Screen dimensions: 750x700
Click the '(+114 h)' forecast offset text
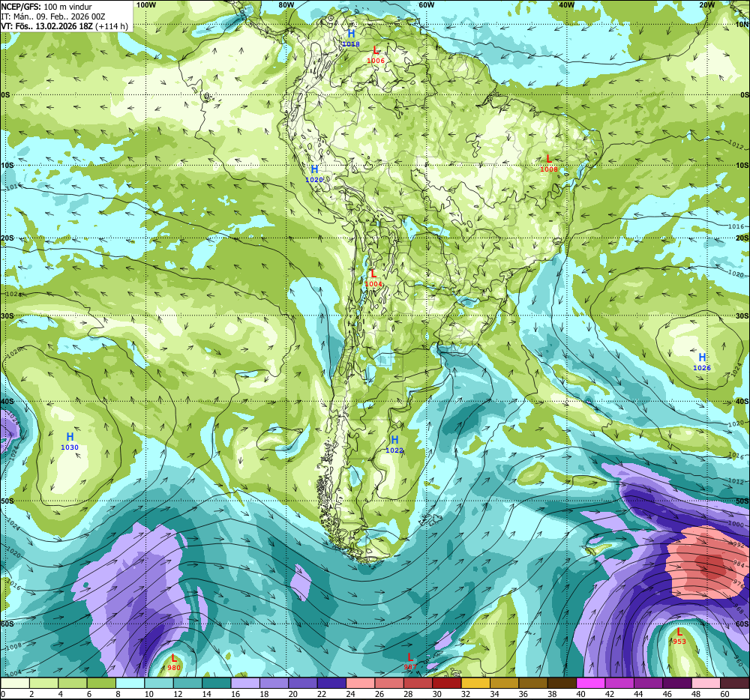tap(112, 26)
